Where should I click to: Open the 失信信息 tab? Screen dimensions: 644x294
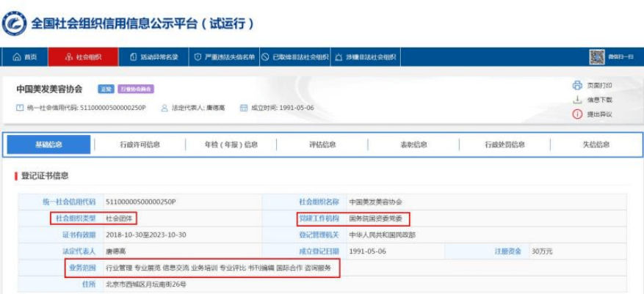pyautogui.click(x=596, y=144)
